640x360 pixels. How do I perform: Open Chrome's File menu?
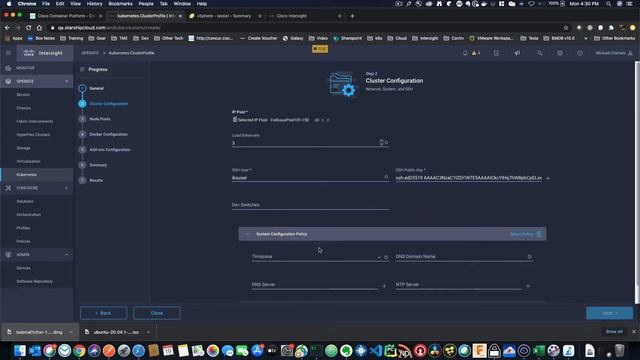pos(46,4)
